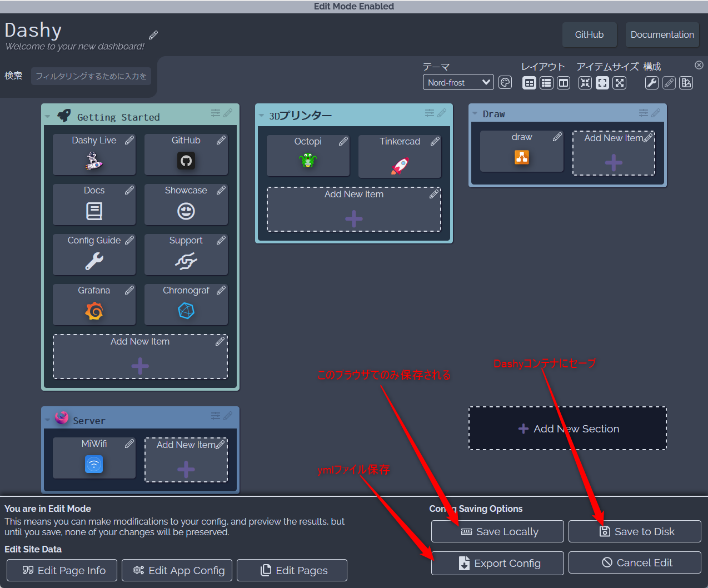Viewport: 708px width, 588px height.
Task: Click the MiWifi wifi icon
Action: tap(94, 464)
